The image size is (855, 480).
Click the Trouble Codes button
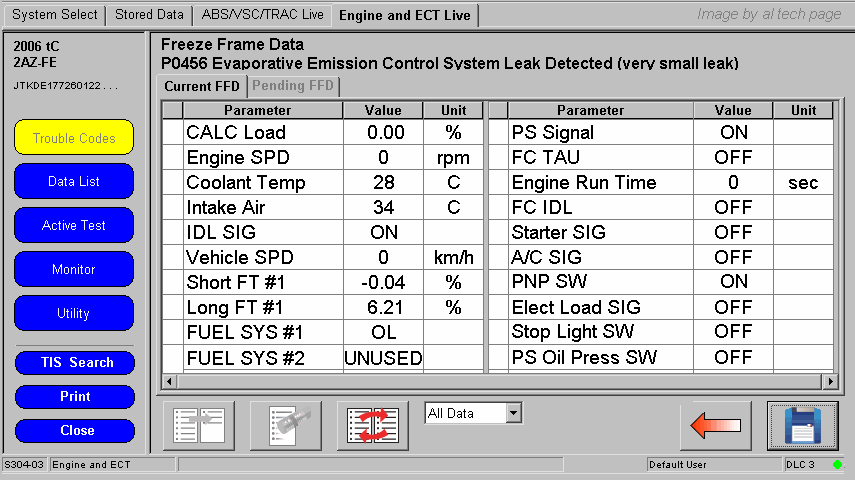point(74,138)
